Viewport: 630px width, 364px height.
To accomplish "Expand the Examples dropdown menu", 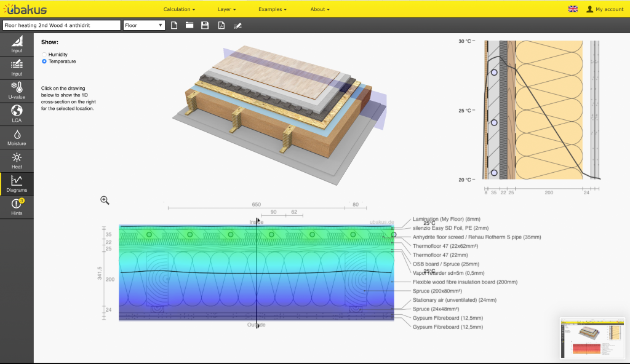I will [x=272, y=9].
